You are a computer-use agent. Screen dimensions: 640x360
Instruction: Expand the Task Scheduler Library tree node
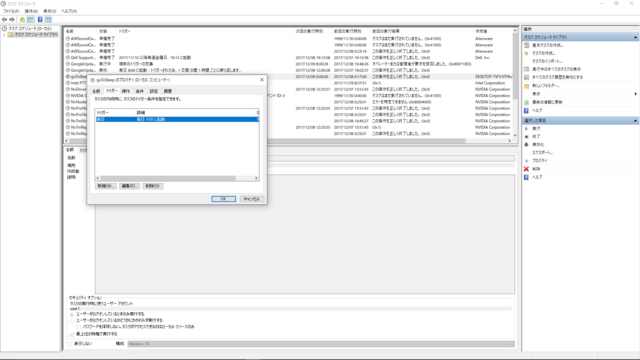(x=4, y=35)
